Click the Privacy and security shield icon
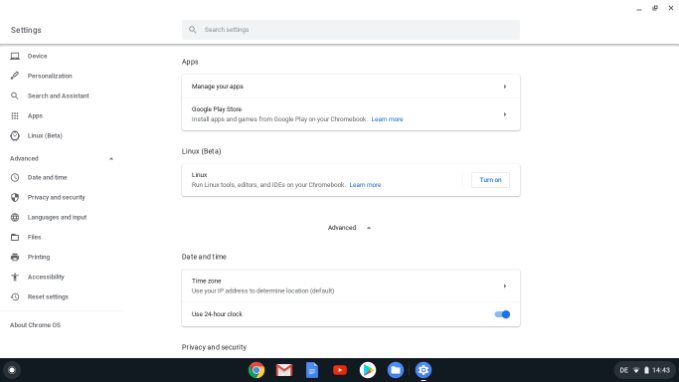The image size is (679, 382). [15, 197]
